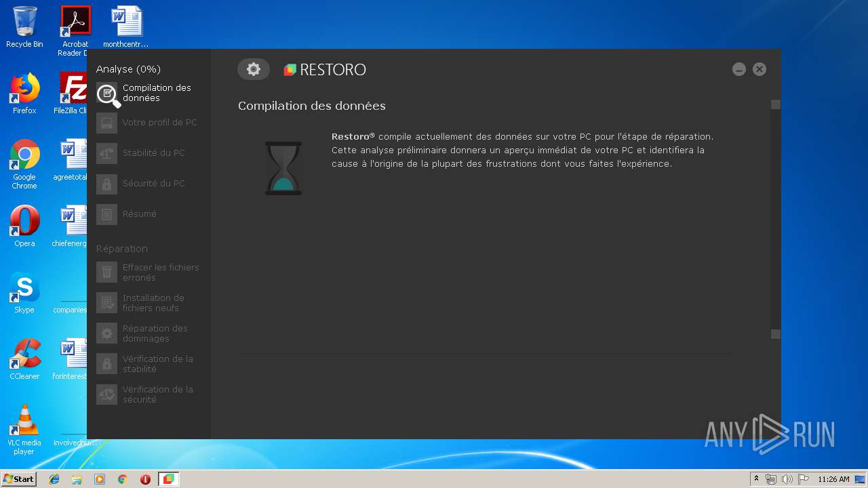Click Sécurité du PC lock icon
This screenshot has width=868, height=488.
click(x=106, y=184)
